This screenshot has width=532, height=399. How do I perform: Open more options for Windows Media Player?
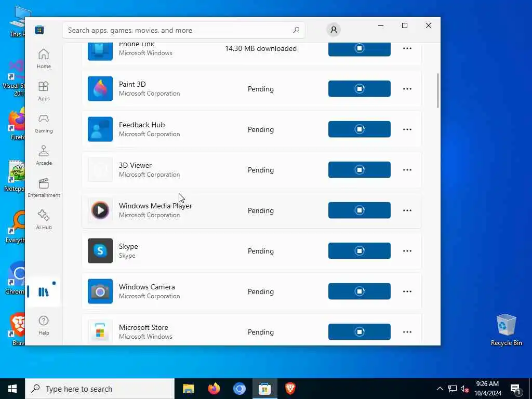(407, 210)
